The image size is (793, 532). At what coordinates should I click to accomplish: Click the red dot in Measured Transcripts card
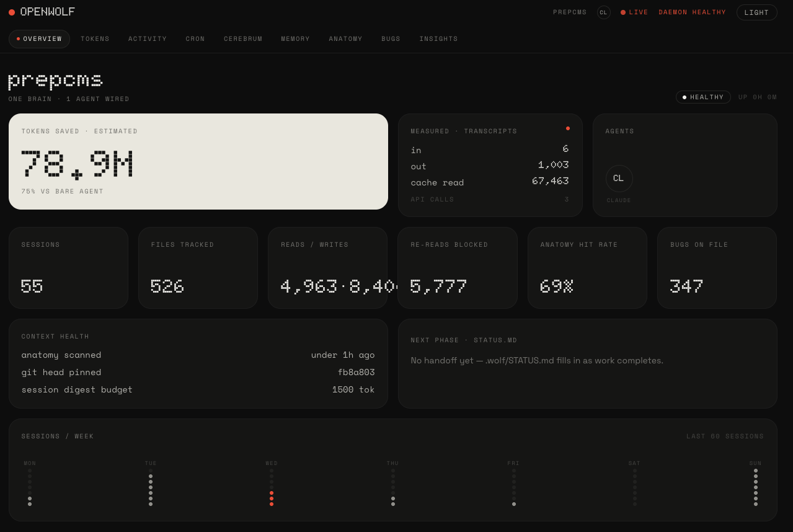(568, 128)
